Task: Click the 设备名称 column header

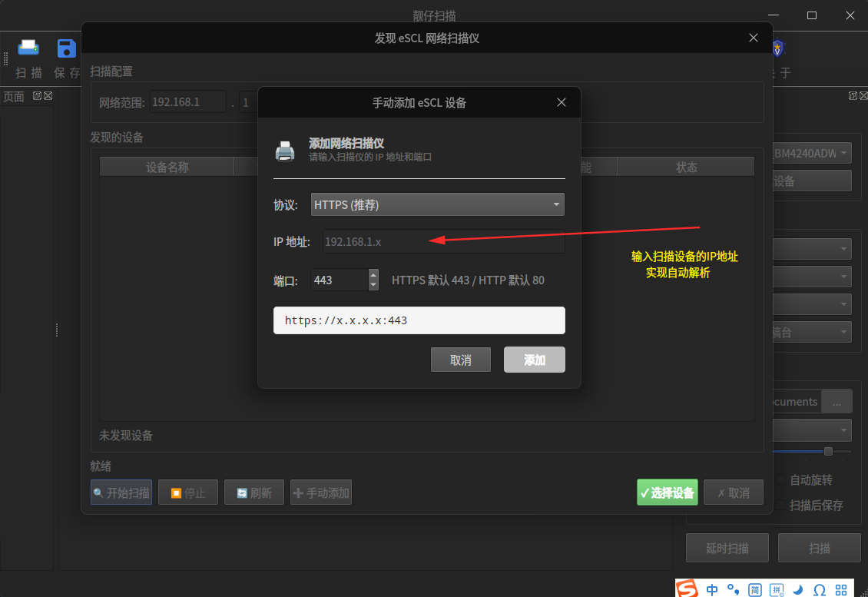Action: click(167, 167)
